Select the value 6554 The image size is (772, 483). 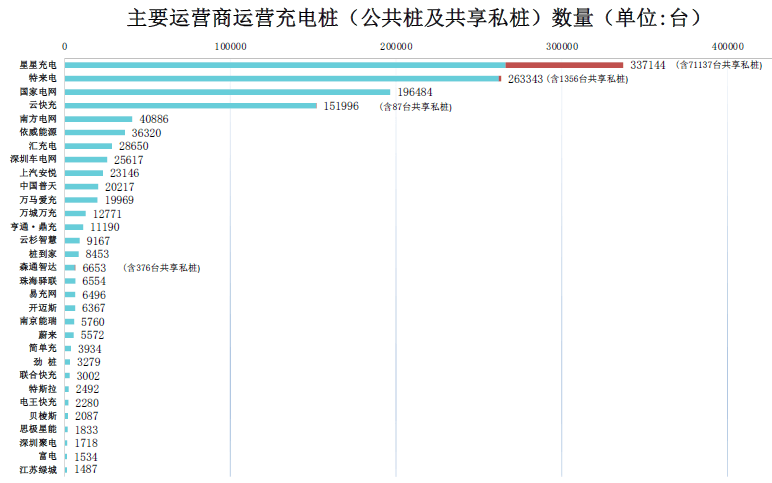94,282
